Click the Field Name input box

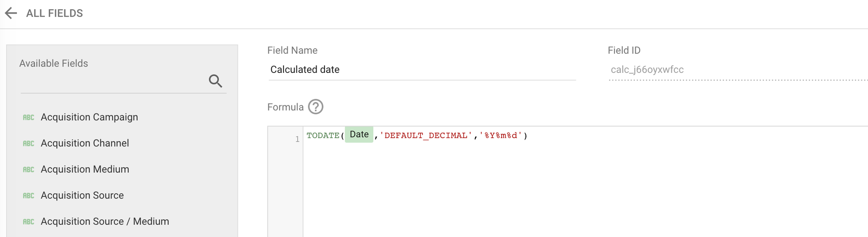422,70
